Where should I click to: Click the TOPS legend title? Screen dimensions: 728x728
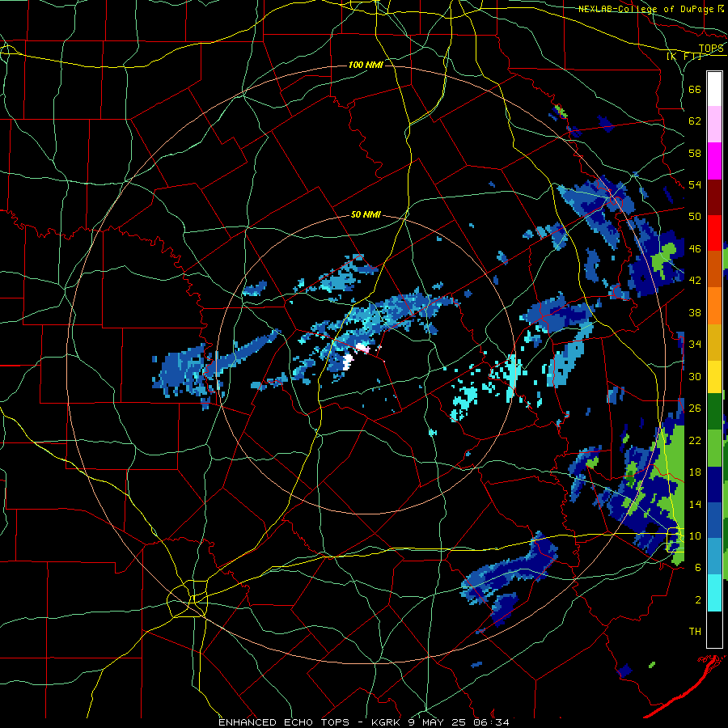pyautogui.click(x=711, y=49)
